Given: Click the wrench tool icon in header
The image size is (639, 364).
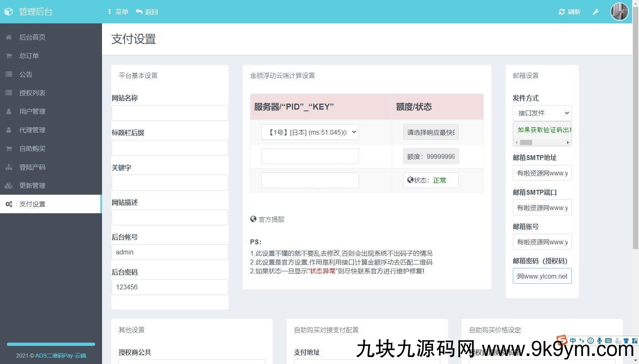Looking at the screenshot, I should 595,12.
